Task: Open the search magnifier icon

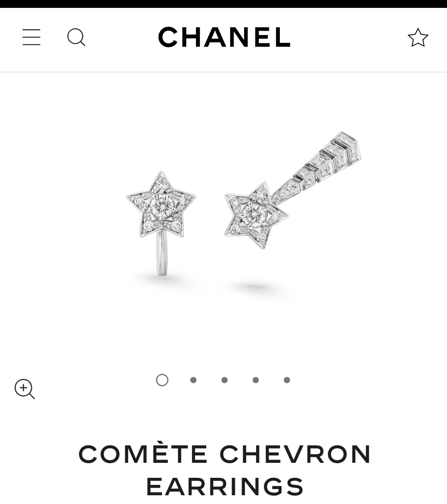Action: (77, 37)
